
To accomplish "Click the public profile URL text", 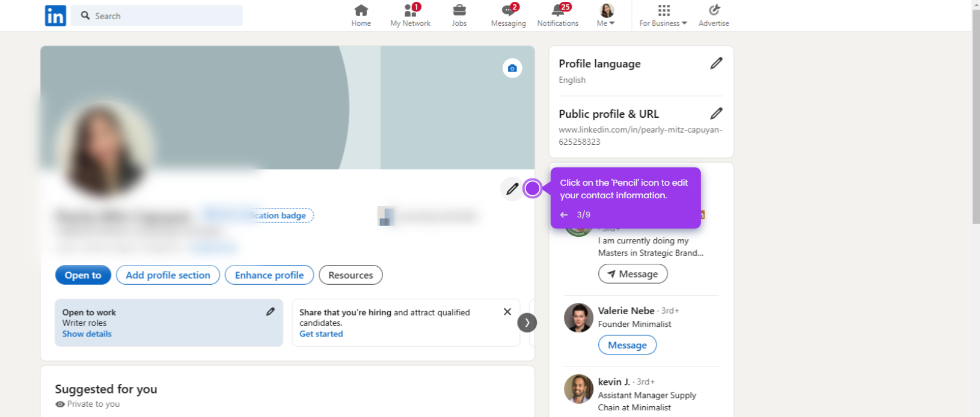I will 640,136.
